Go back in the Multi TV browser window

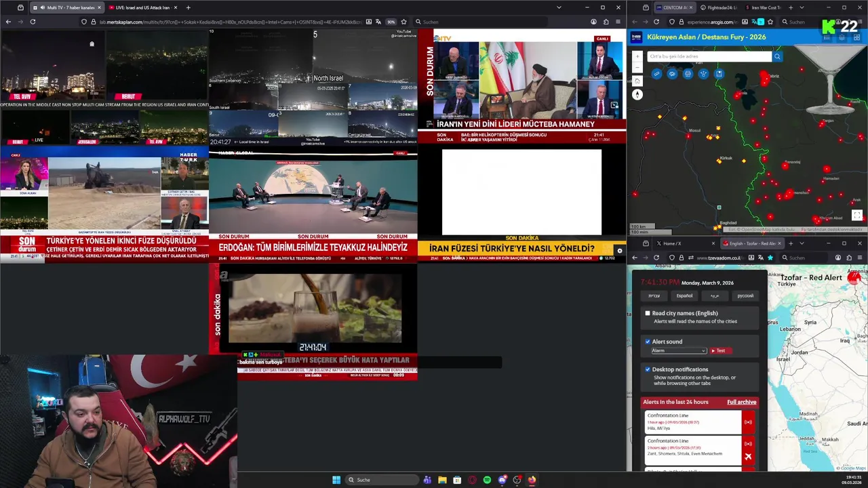pos(8,22)
